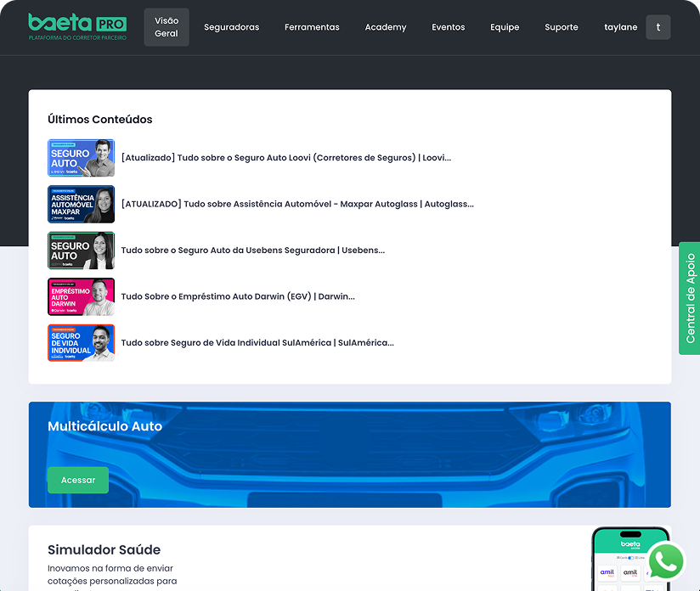Open the Empréstimo Auto Darwin thumbnail
700x591 pixels.
(x=82, y=297)
